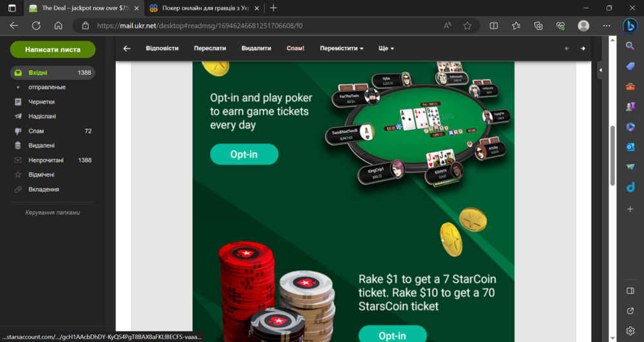
Task: Click the poker chips stack image
Action: tap(276, 292)
